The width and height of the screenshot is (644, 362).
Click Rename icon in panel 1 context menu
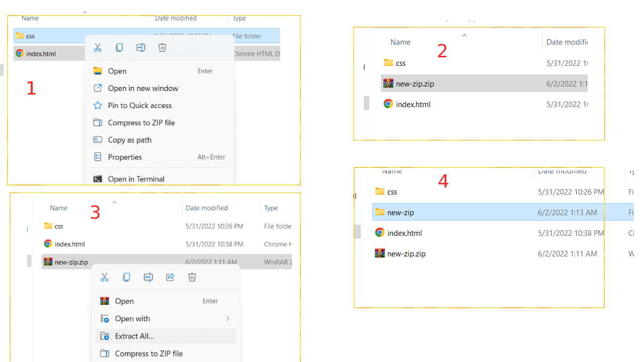point(141,47)
